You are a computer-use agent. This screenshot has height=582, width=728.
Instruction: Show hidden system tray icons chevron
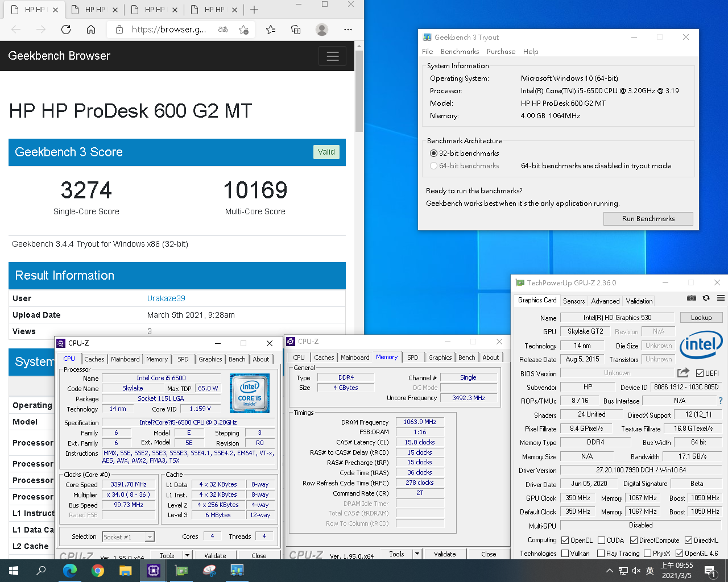(x=610, y=571)
